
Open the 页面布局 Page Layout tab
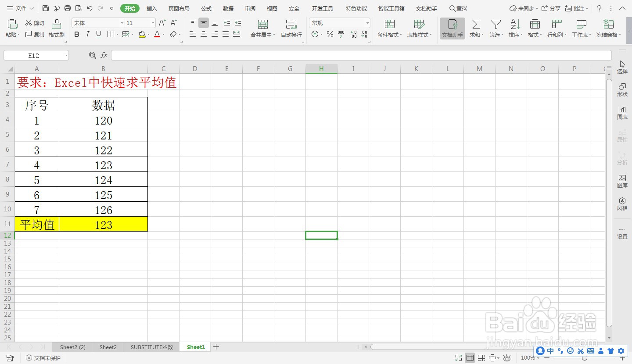coord(179,8)
